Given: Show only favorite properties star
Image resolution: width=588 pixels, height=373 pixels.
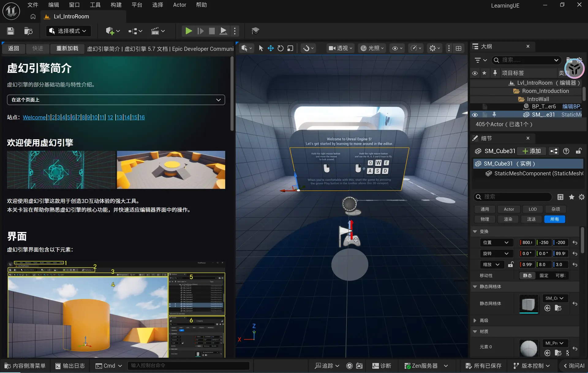Looking at the screenshot, I should (x=571, y=197).
